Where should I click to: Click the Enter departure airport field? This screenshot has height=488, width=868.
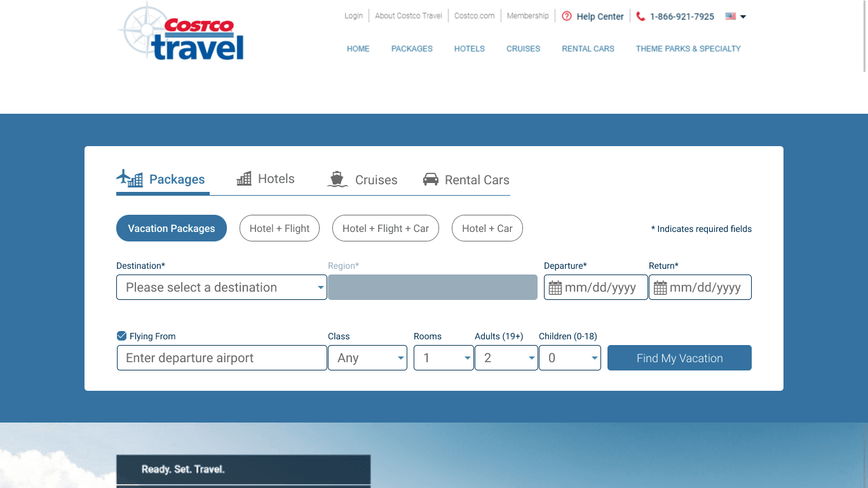click(222, 358)
